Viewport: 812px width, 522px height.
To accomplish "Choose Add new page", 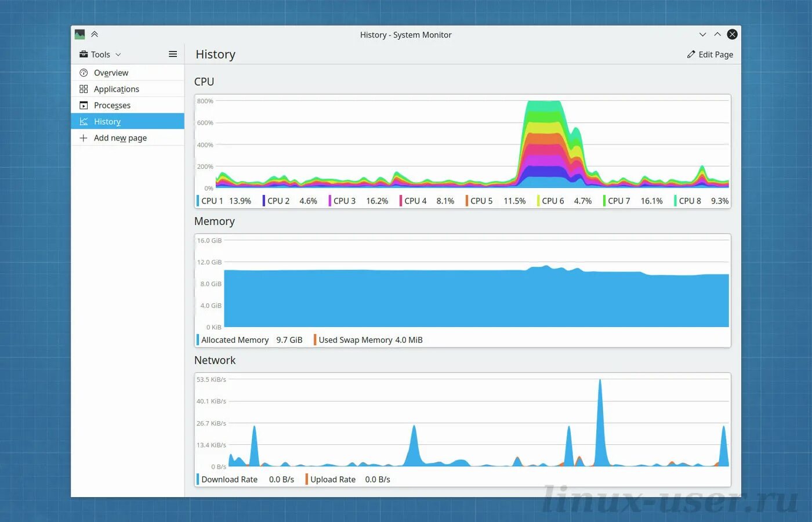I will pos(128,137).
